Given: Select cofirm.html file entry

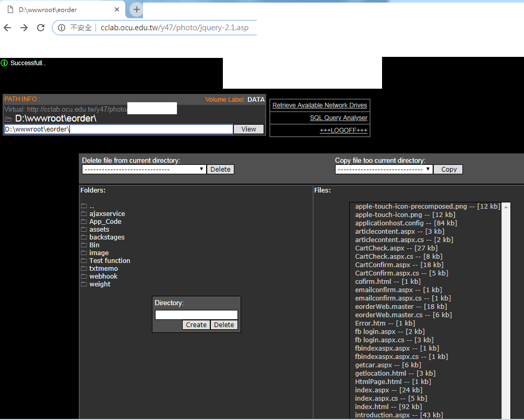Looking at the screenshot, I should tap(388, 282).
